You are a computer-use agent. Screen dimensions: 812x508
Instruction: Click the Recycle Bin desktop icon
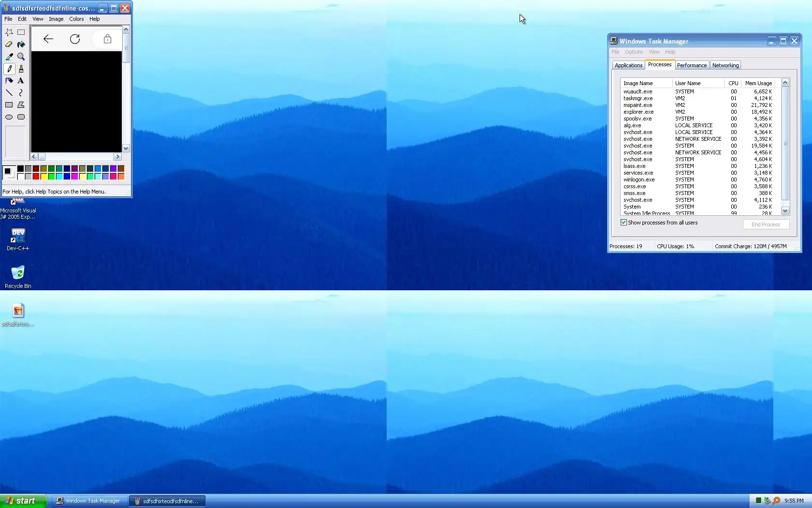(18, 277)
